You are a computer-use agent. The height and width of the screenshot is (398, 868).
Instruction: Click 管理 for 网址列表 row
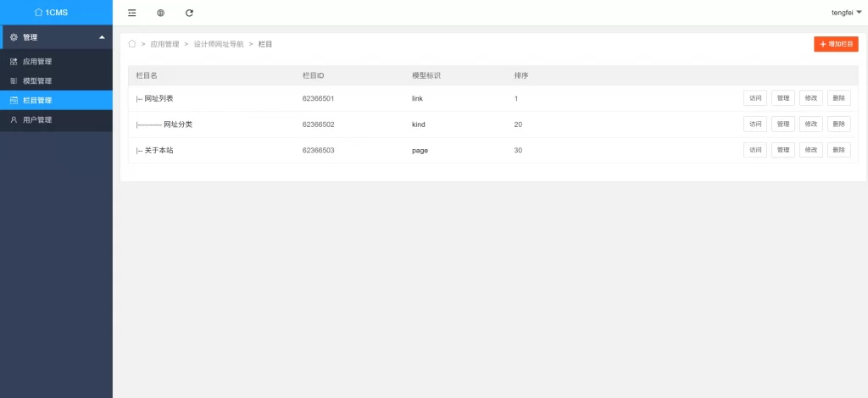(782, 98)
